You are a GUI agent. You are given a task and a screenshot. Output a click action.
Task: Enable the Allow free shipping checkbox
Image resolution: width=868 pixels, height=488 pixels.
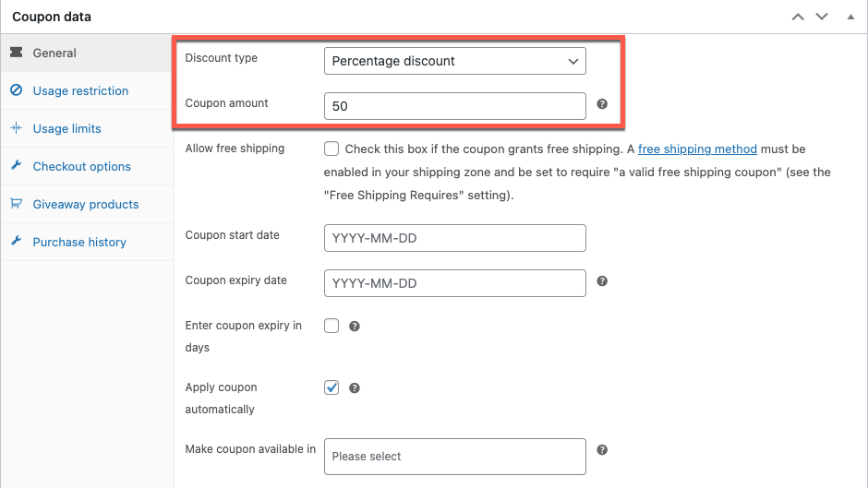[x=332, y=149]
